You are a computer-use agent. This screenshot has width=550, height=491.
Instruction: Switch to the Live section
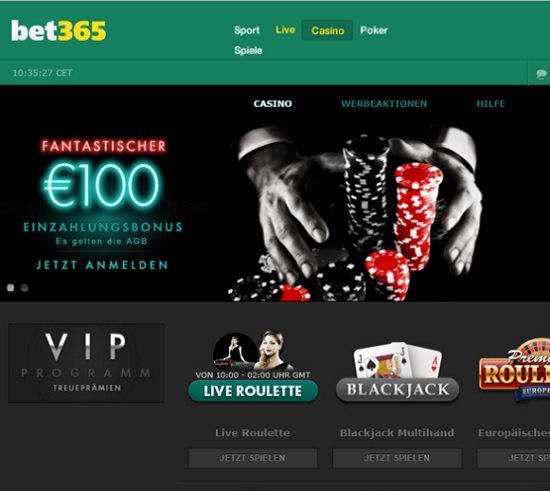point(285,30)
